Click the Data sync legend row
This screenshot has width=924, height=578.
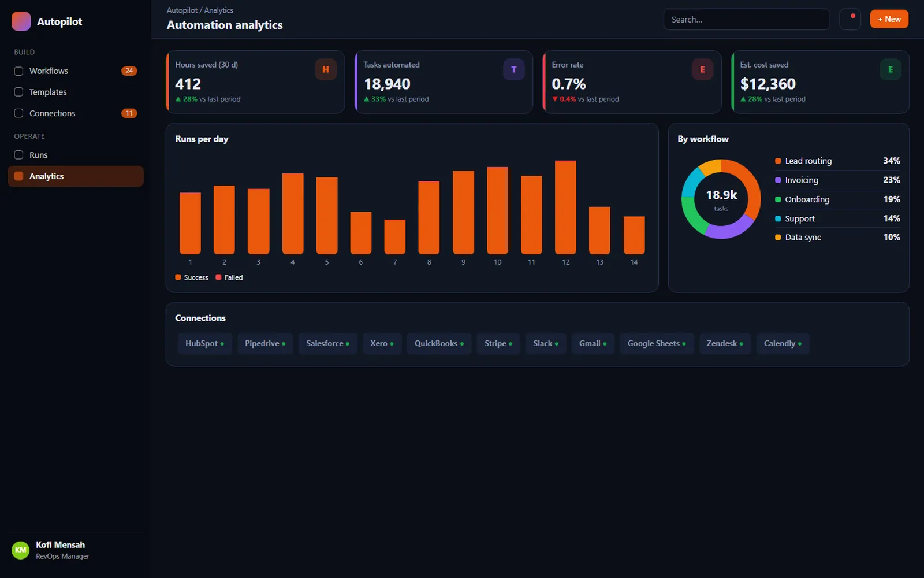[837, 237]
